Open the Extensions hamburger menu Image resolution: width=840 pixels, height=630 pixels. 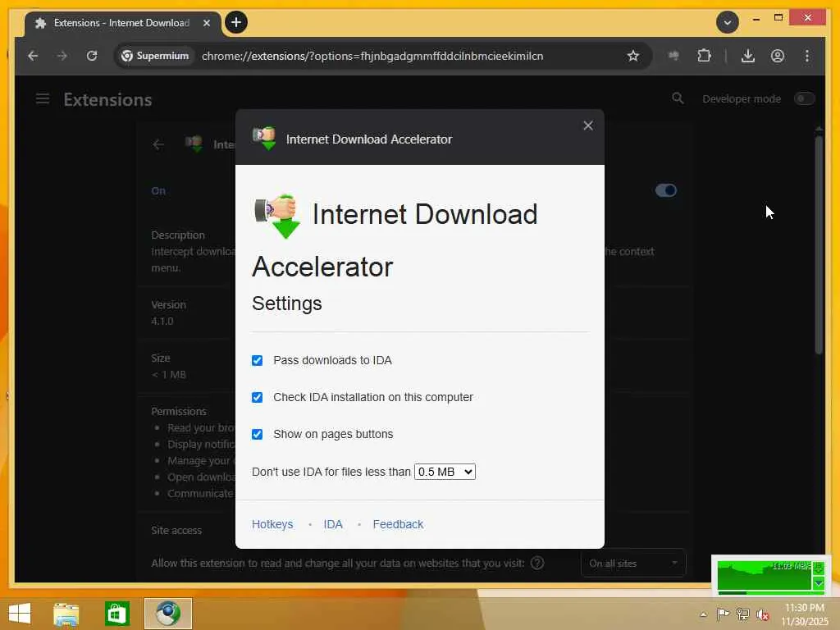[43, 99]
